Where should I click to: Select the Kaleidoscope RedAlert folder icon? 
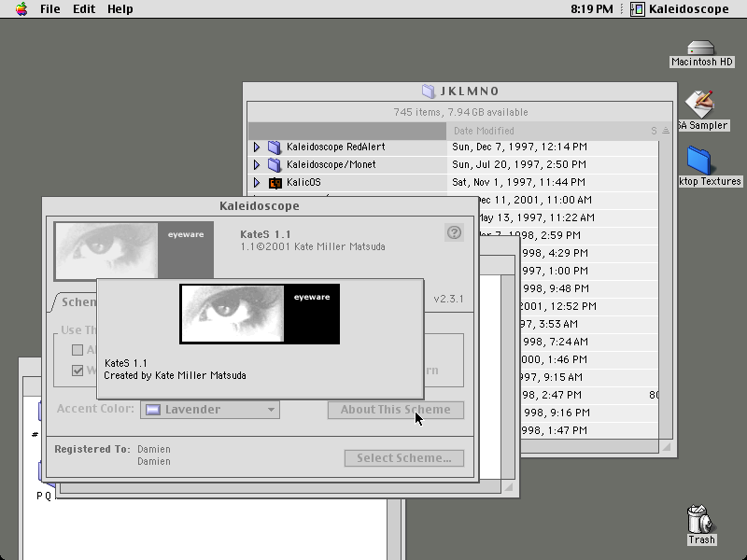[x=275, y=147]
